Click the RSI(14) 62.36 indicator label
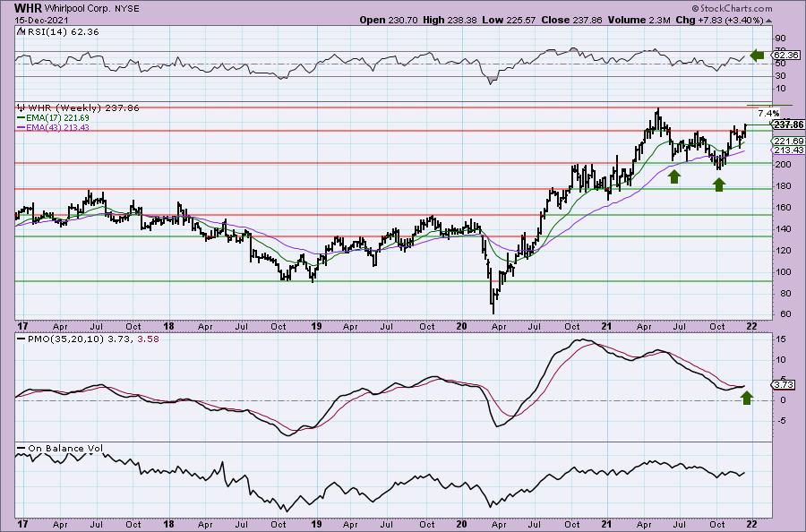This screenshot has height=532, width=806. coord(62,32)
